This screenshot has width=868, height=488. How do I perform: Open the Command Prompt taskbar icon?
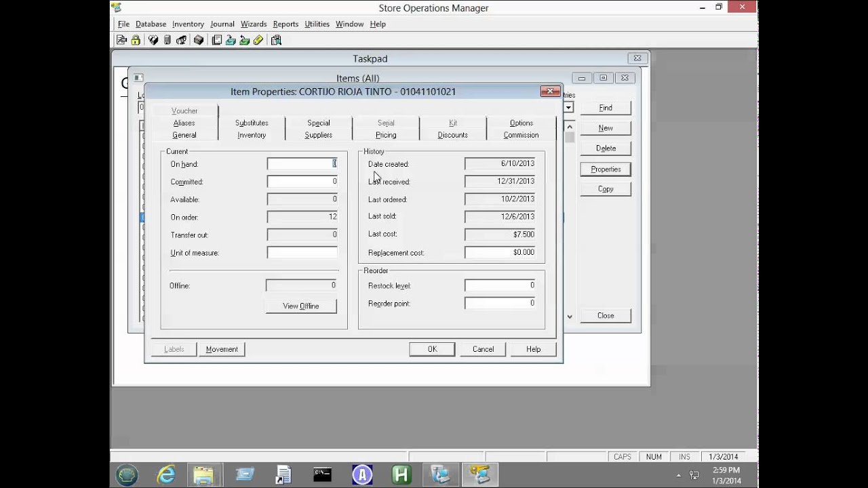point(322,474)
